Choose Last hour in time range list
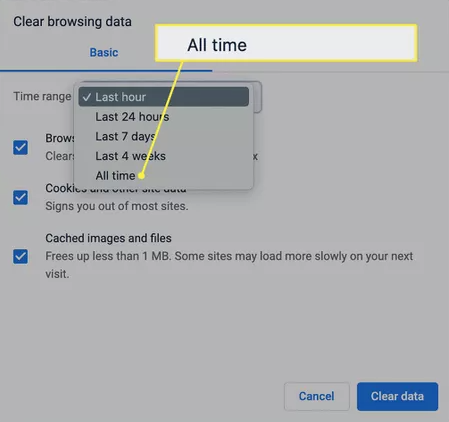This screenshot has height=422, width=449. pos(164,97)
